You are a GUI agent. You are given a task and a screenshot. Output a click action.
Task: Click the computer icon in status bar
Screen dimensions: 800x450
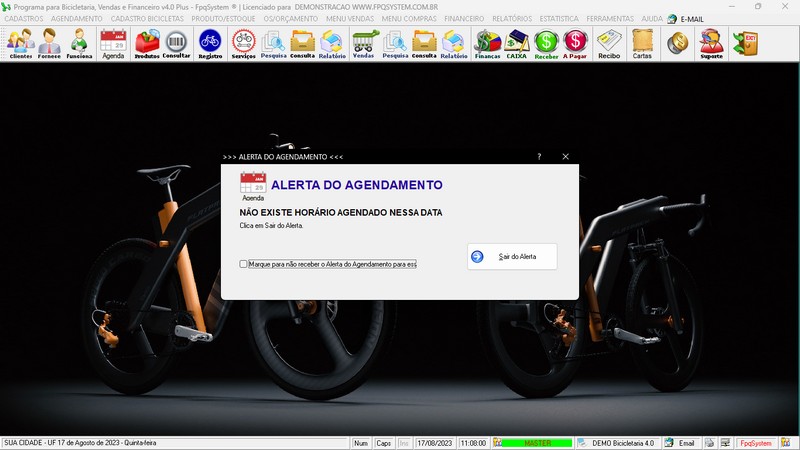(x=726, y=443)
